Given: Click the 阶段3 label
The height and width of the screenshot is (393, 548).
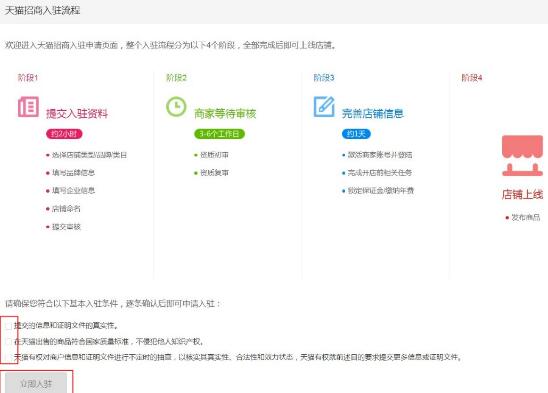Looking at the screenshot, I should [324, 78].
